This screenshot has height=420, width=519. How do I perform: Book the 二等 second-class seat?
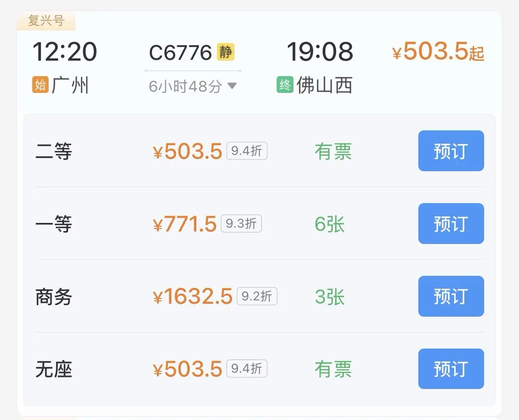tap(451, 151)
